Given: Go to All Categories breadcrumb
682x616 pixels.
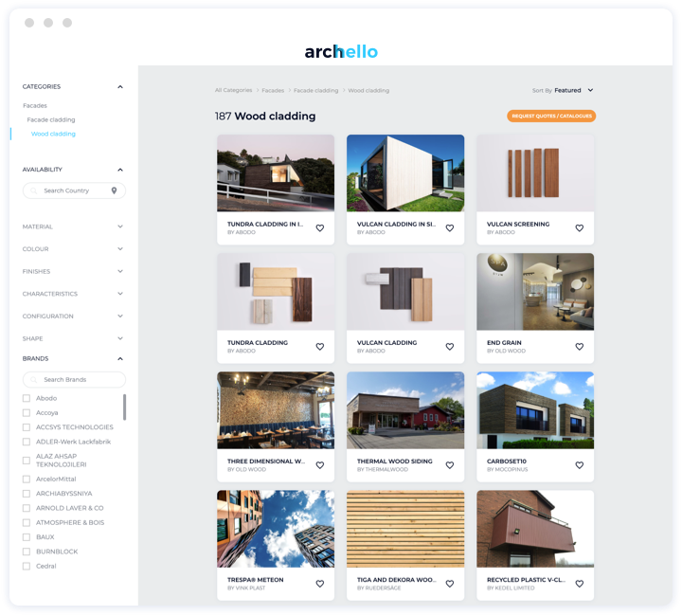Looking at the screenshot, I should pos(233,90).
